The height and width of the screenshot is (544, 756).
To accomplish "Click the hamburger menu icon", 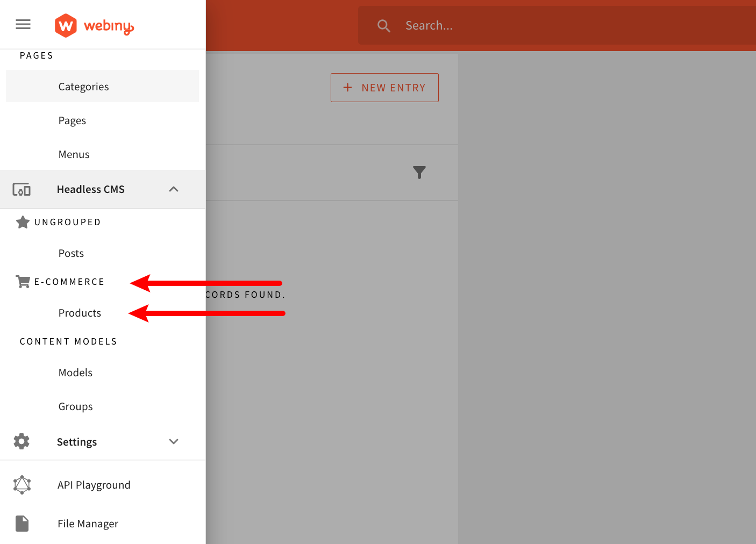I will click(x=23, y=24).
